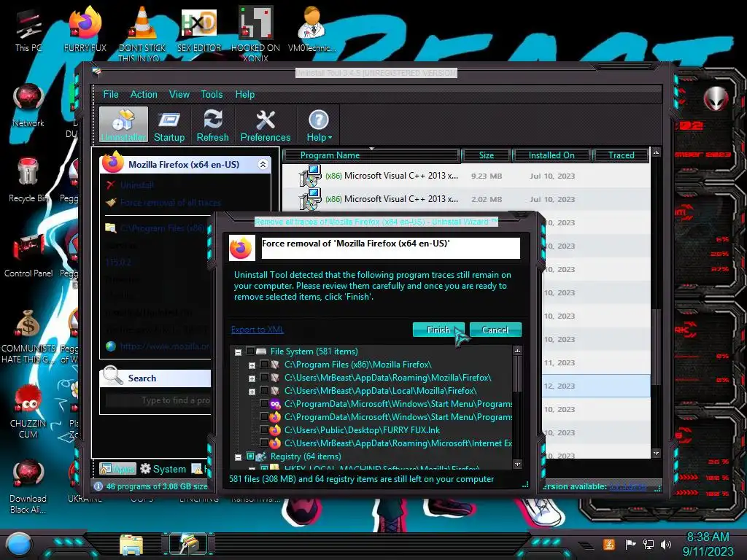Collapse the Registry tree node
Viewport: 747px width, 560px height.
click(239, 457)
